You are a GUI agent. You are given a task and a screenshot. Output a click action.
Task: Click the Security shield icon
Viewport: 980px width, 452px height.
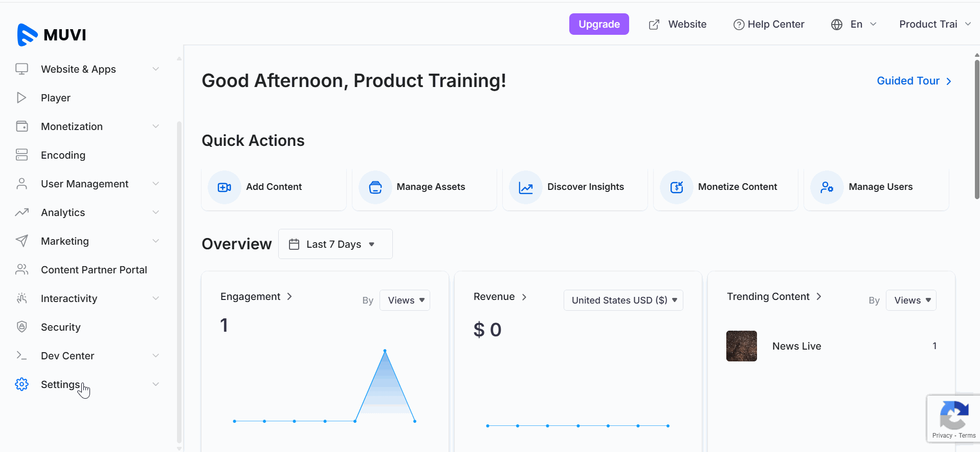pos(21,327)
